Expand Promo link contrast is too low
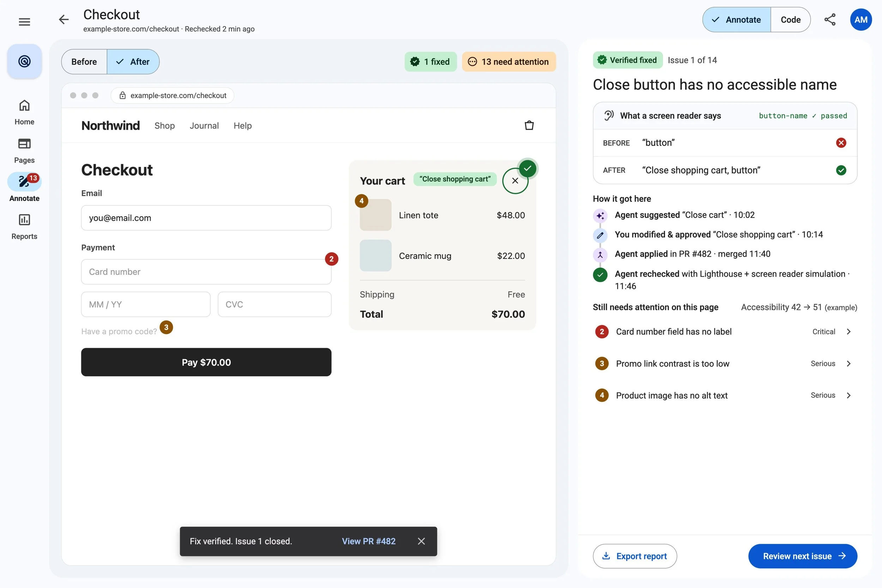 (x=725, y=363)
